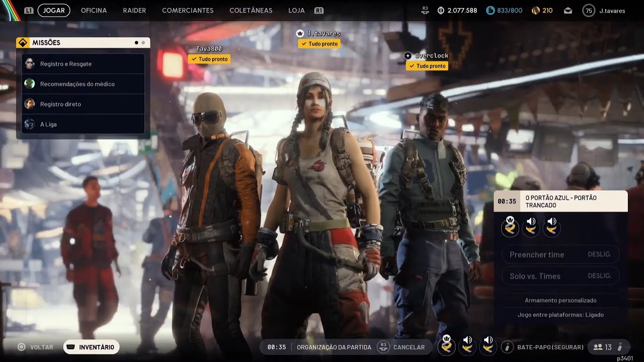Image resolution: width=644 pixels, height=362 pixels.
Task: Click the R1 bumper icon
Action: (318, 11)
